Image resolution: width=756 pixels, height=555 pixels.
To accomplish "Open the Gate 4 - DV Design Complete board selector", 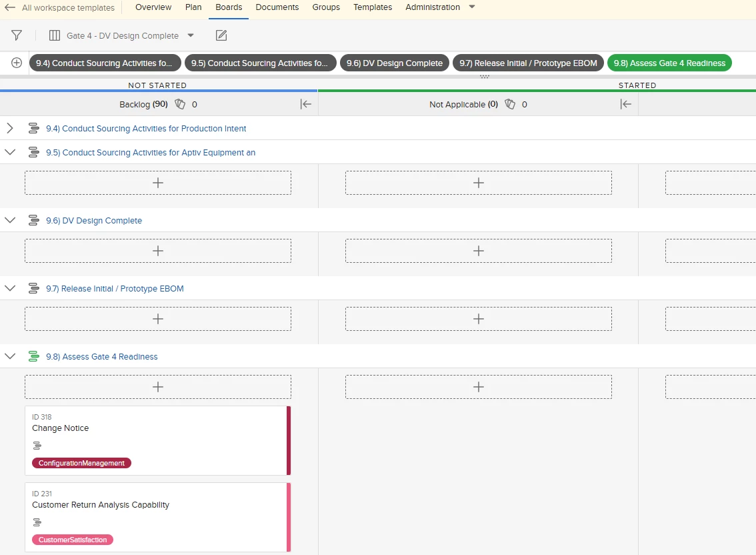I will tap(130, 36).
